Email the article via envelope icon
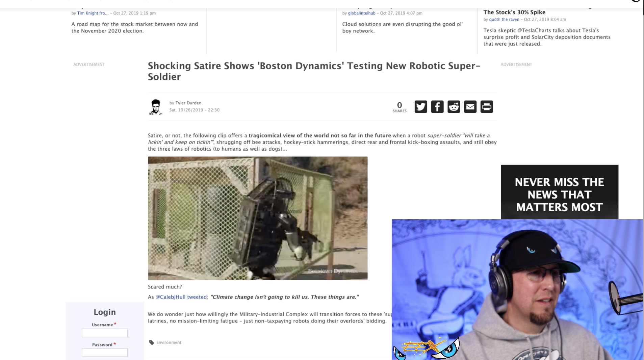The width and height of the screenshot is (644, 360). pos(470,107)
